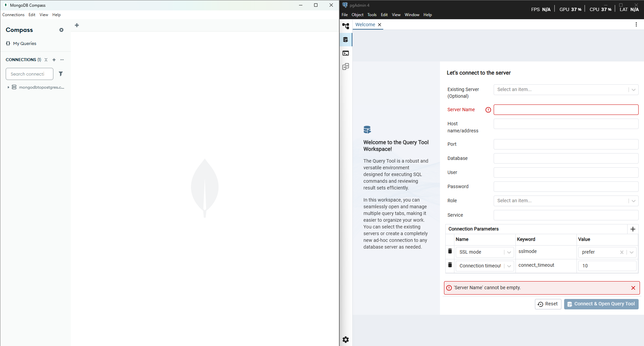Open pgAdmin Object menu
Image resolution: width=644 pixels, height=346 pixels.
click(x=357, y=15)
